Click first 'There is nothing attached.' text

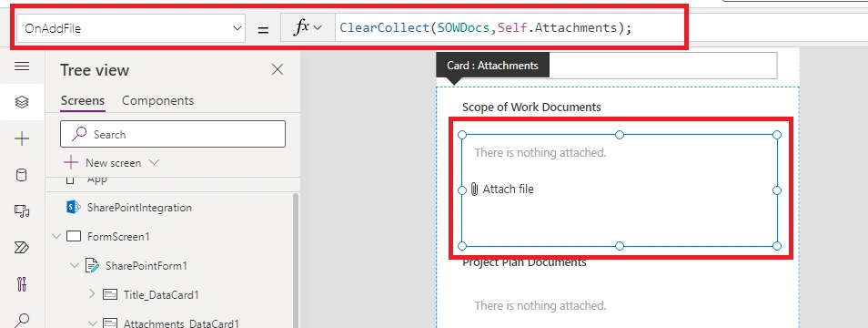pyautogui.click(x=540, y=152)
